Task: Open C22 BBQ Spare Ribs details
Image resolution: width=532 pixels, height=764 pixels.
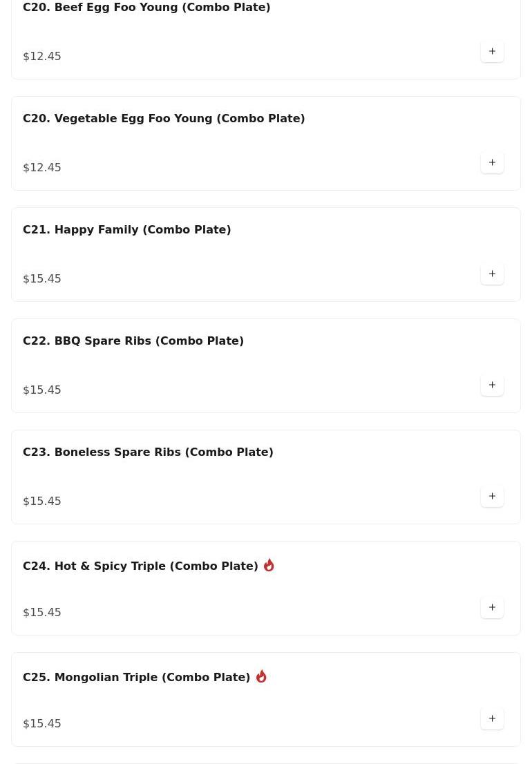Action: (133, 341)
